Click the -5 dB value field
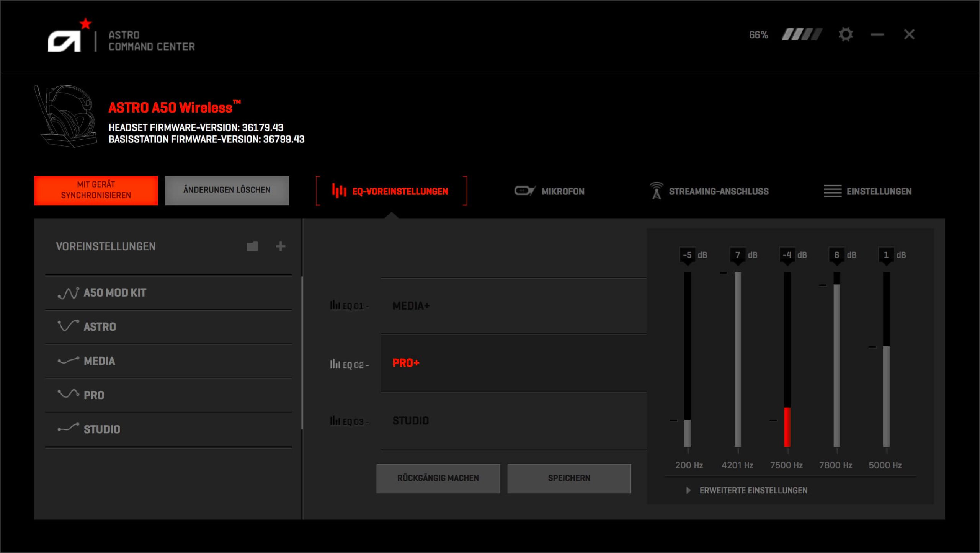Image resolution: width=980 pixels, height=553 pixels. (x=687, y=255)
